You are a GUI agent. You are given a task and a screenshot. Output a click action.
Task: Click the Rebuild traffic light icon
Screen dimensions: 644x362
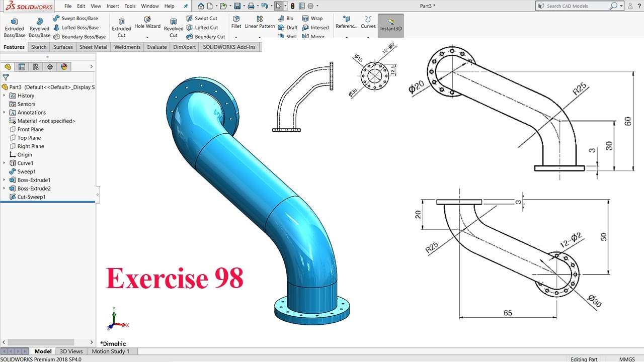pyautogui.click(x=292, y=6)
